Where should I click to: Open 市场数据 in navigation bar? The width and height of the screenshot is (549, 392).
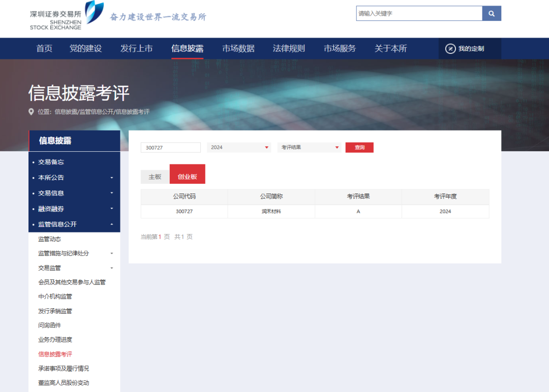[x=238, y=49]
